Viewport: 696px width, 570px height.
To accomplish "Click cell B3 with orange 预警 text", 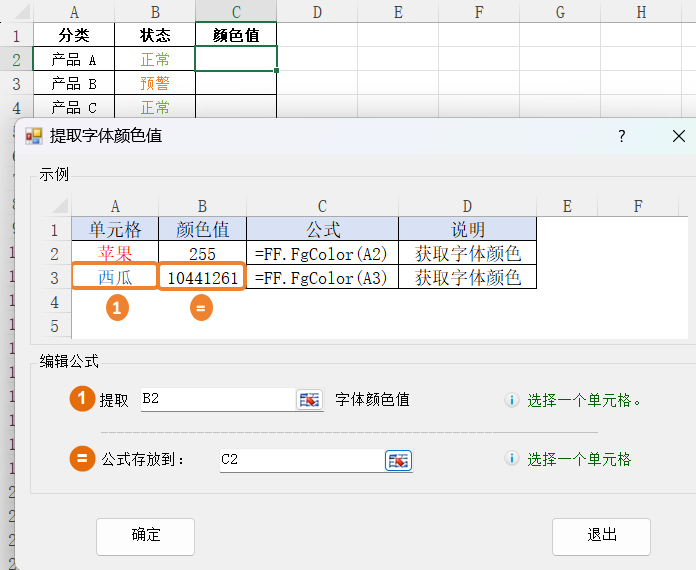I will tap(155, 83).
